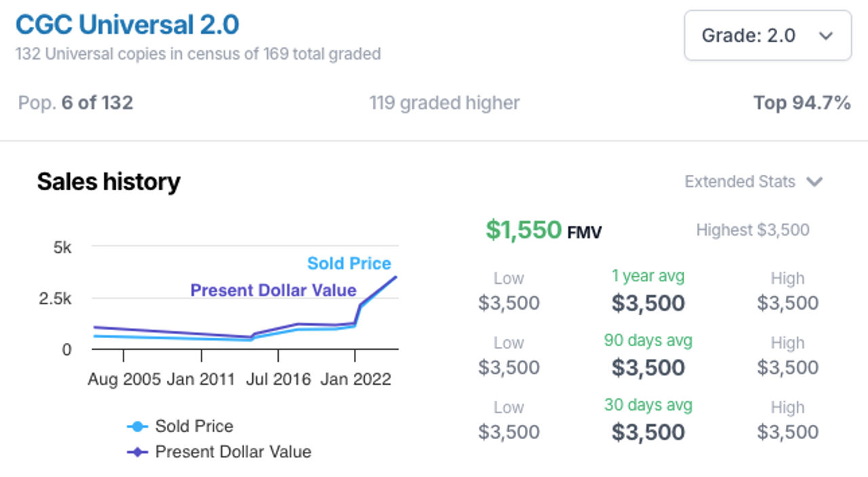Click the 119 graded higher text
Screen dimensions: 868x477
click(x=444, y=103)
